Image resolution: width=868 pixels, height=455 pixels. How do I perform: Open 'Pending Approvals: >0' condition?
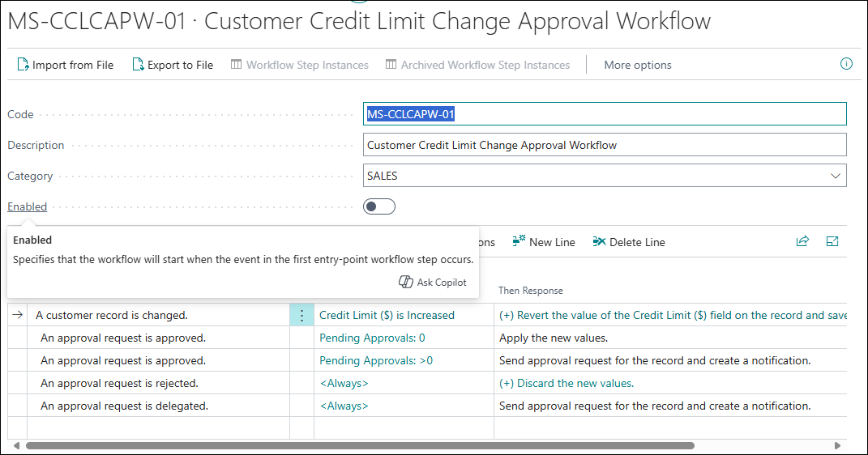tap(376, 360)
